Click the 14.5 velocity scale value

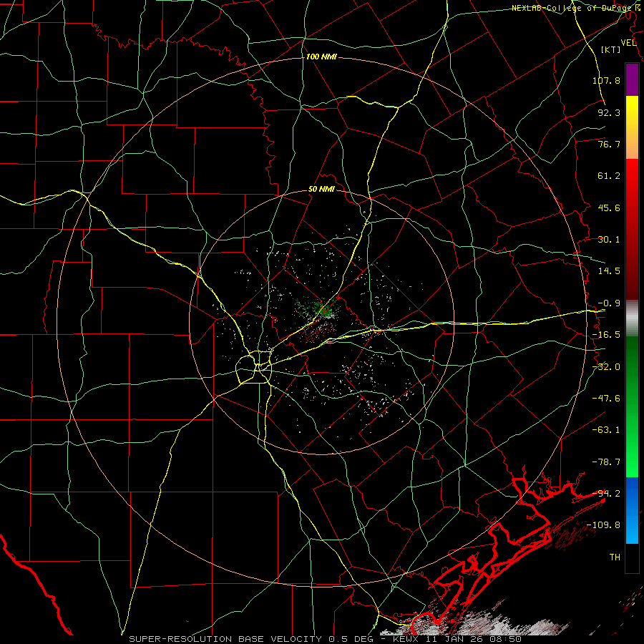[609, 271]
